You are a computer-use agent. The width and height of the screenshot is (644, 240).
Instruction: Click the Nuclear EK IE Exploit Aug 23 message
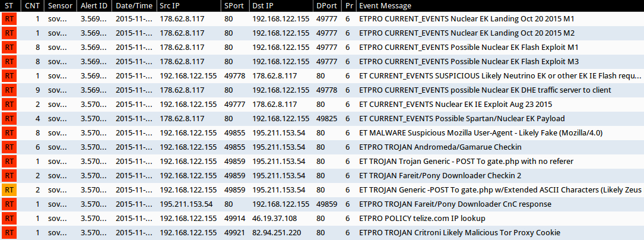pos(455,105)
